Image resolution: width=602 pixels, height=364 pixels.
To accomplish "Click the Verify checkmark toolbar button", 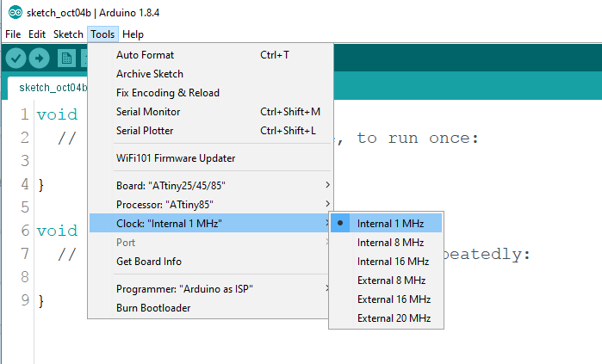I will [16, 58].
